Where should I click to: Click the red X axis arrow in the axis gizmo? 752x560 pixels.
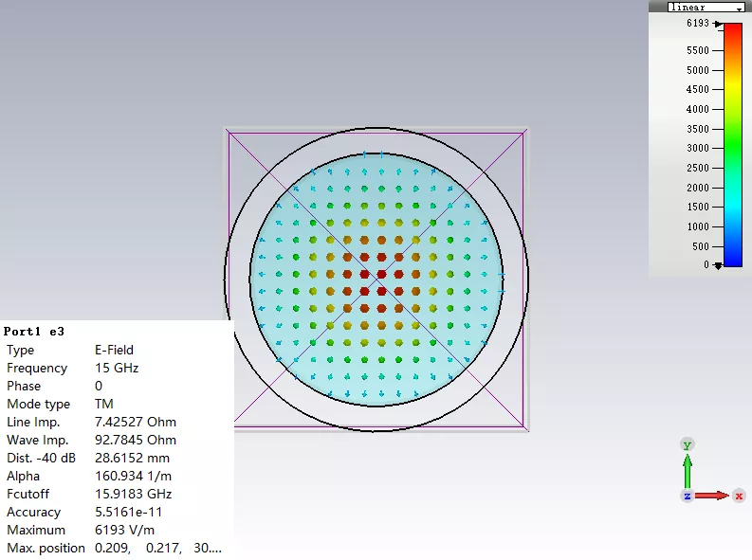712,496
